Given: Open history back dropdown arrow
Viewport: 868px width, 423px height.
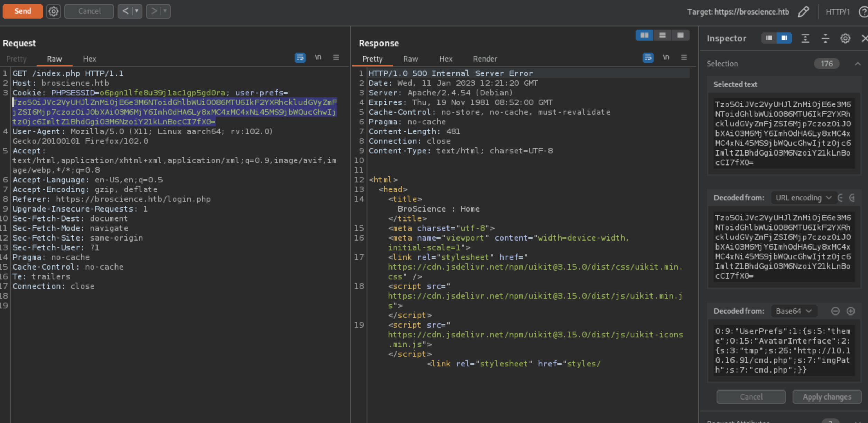Looking at the screenshot, I should (137, 11).
